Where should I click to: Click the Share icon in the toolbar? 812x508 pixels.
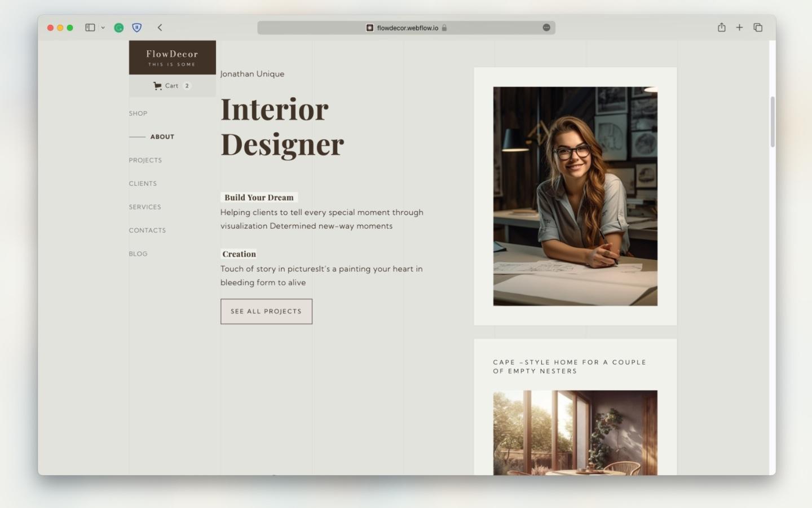click(722, 27)
